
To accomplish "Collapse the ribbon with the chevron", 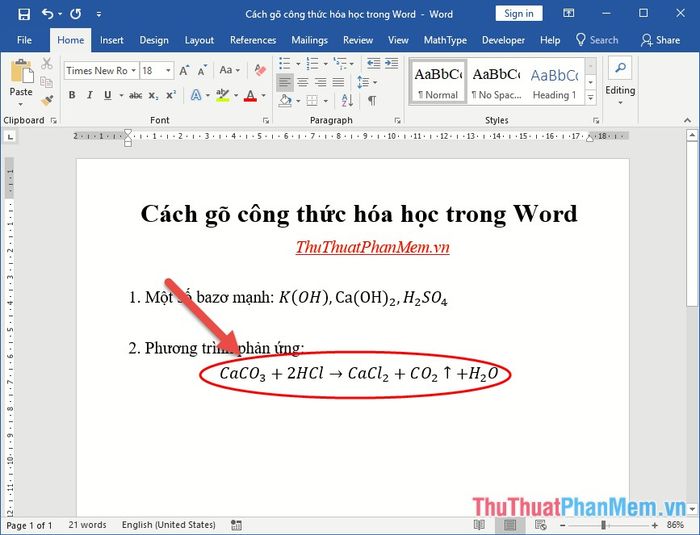I will [x=687, y=120].
